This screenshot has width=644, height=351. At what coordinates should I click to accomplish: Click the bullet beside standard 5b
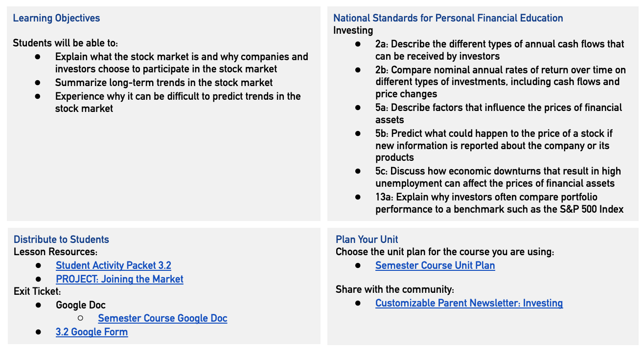coord(358,133)
